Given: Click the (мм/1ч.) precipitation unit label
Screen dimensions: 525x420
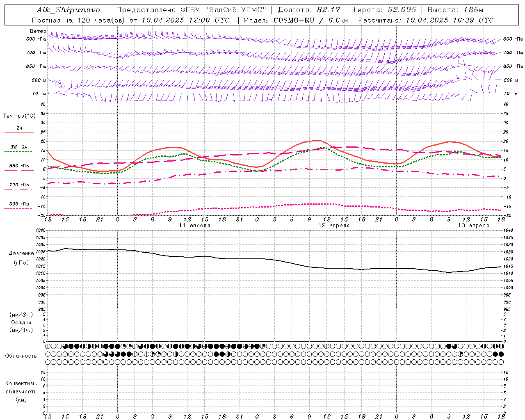Looking at the screenshot, I should pos(21,331).
